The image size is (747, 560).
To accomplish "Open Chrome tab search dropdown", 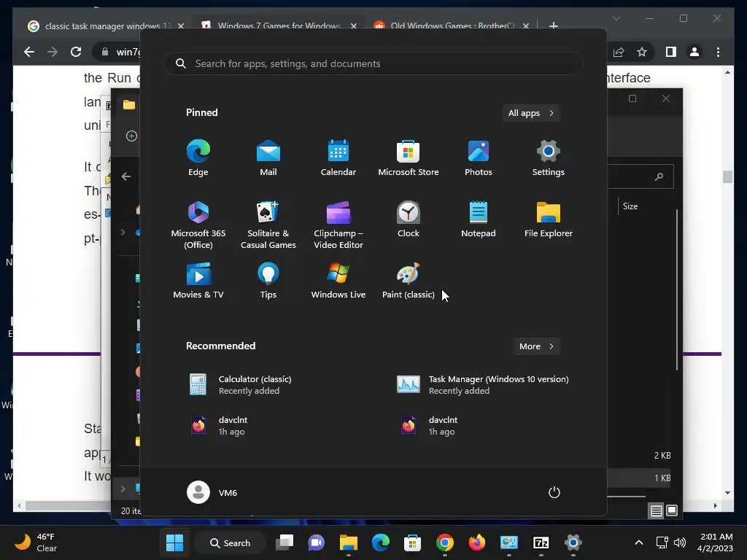I will pyautogui.click(x=616, y=18).
